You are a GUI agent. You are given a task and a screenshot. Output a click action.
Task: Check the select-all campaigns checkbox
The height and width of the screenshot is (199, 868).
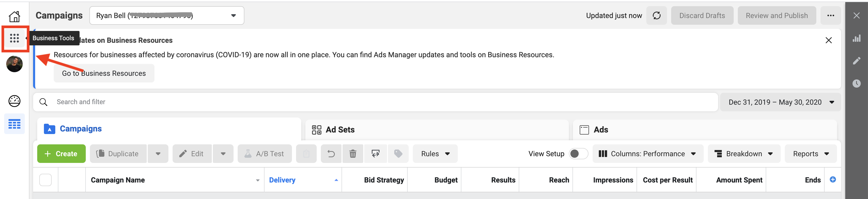pos(45,180)
